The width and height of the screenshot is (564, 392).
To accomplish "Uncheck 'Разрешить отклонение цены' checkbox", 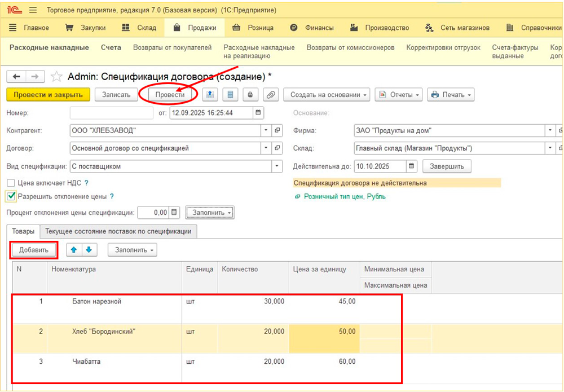I will click(11, 196).
